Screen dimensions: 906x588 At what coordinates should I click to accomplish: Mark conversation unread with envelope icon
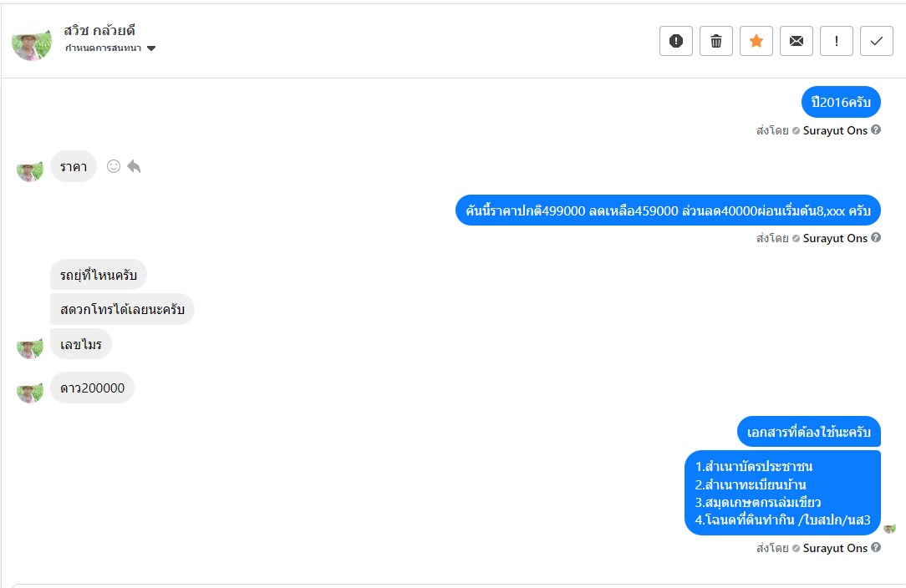click(797, 41)
